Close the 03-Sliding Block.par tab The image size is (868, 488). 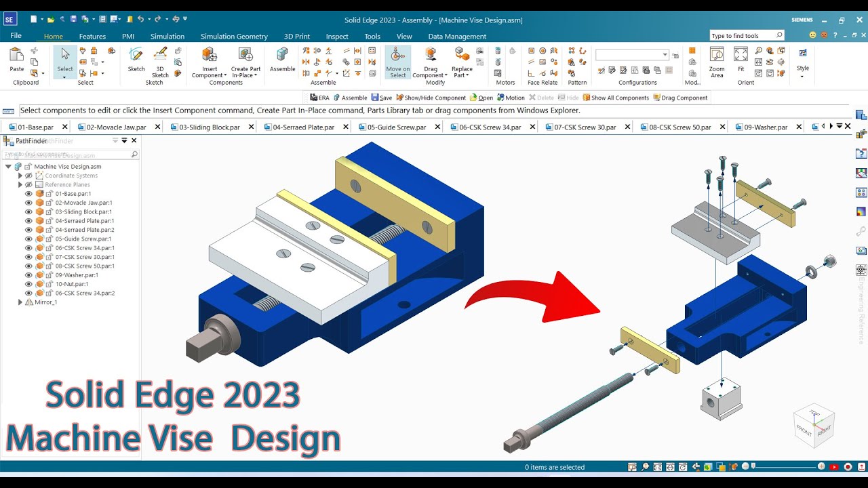(x=250, y=127)
